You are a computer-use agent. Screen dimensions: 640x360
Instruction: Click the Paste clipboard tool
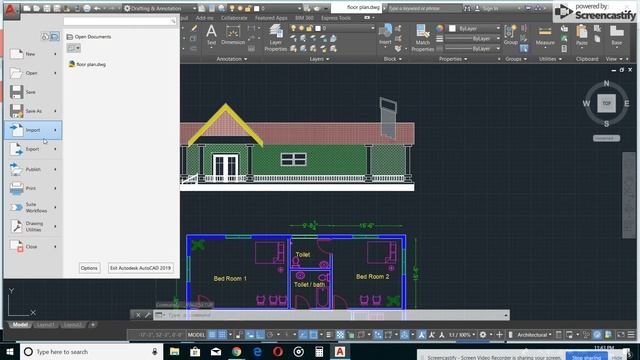pyautogui.click(x=582, y=35)
